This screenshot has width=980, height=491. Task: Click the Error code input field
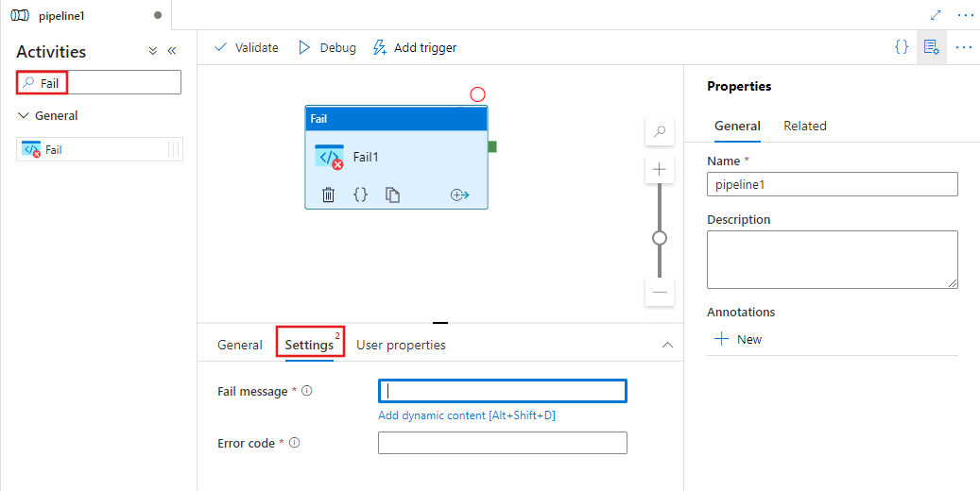[503, 443]
